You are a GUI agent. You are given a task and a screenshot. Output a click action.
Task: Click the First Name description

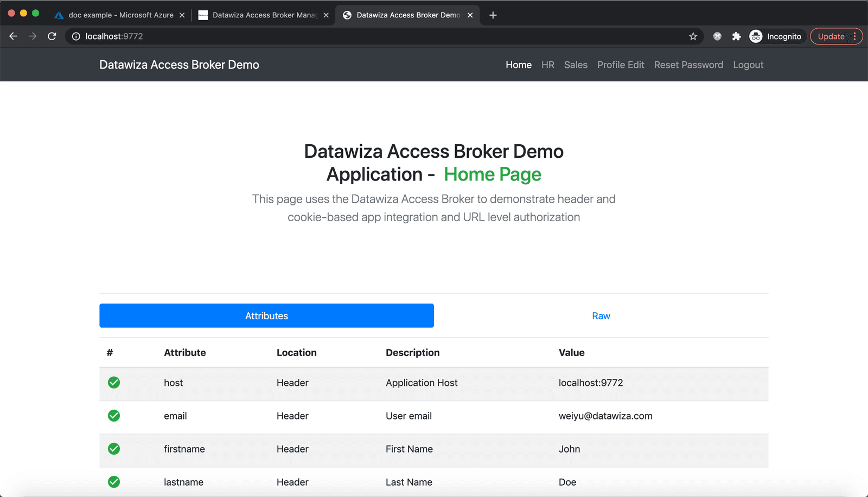(409, 449)
